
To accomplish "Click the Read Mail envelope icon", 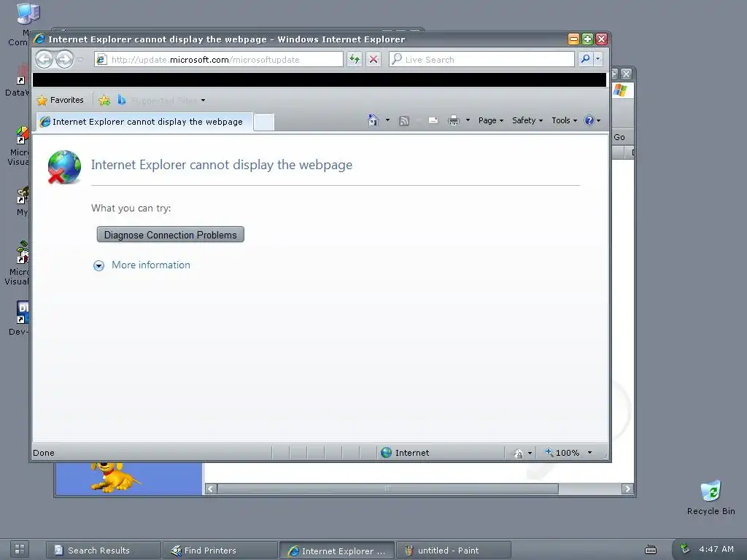I will (x=433, y=120).
